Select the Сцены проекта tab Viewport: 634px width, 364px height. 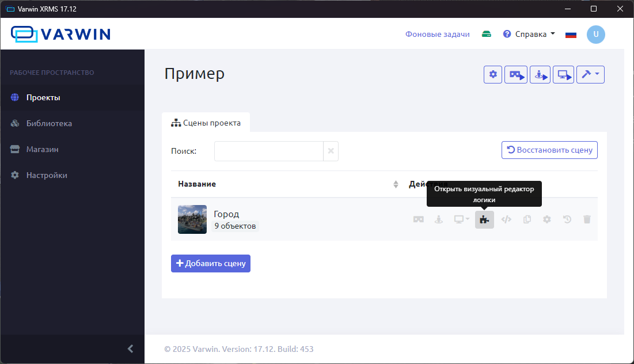(x=206, y=123)
